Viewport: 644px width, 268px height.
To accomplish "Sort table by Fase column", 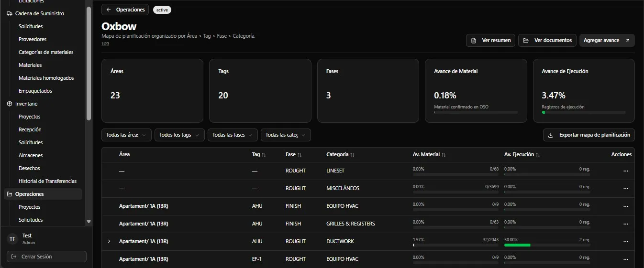I will (x=294, y=155).
